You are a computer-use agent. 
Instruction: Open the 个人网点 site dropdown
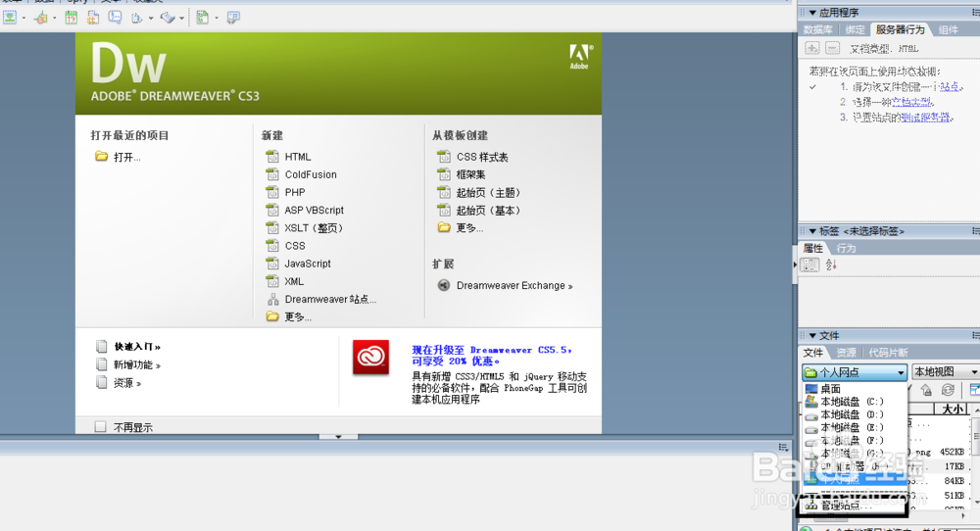tap(855, 372)
